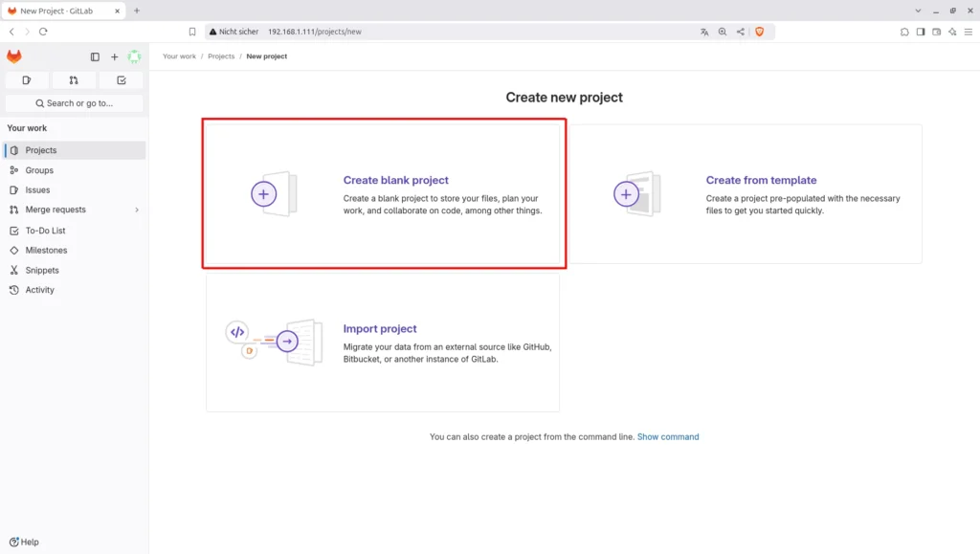Select Create blank project
Viewport: 980px width, 554px height.
[x=395, y=180]
